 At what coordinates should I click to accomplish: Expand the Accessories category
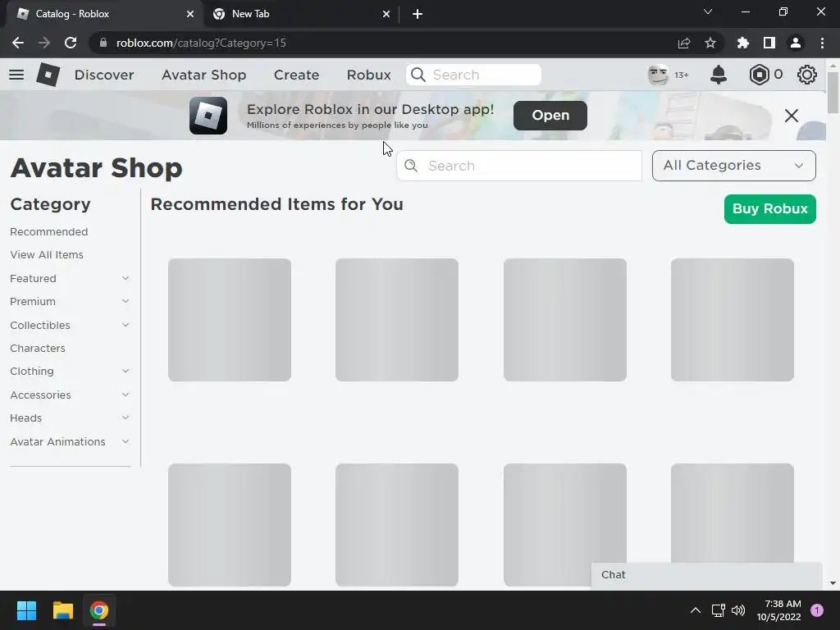(x=126, y=395)
